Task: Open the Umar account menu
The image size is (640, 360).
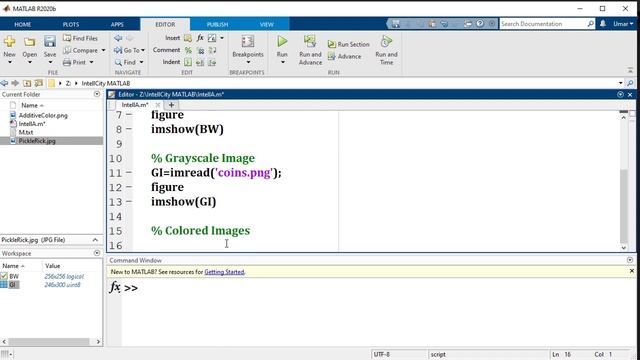Action: (x=623, y=24)
